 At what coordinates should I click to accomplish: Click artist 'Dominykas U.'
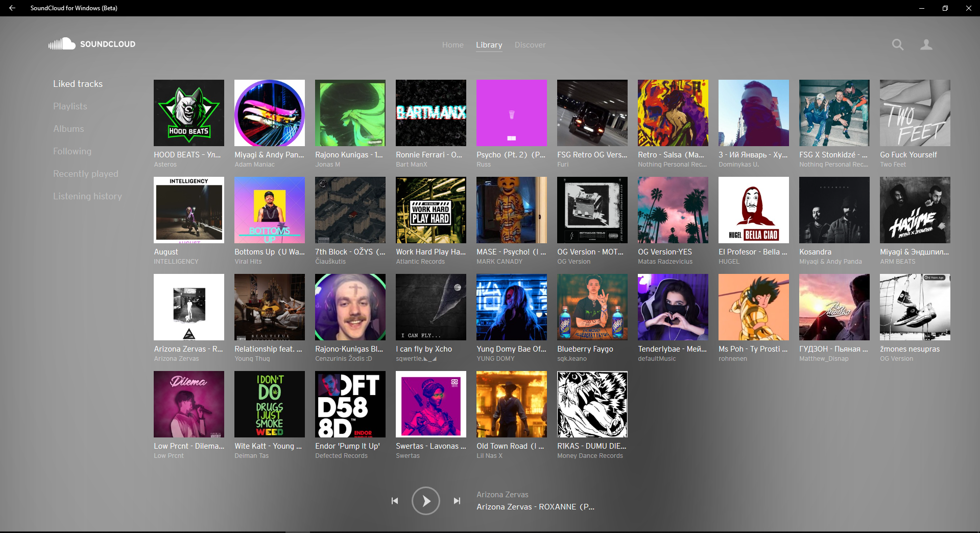point(739,165)
